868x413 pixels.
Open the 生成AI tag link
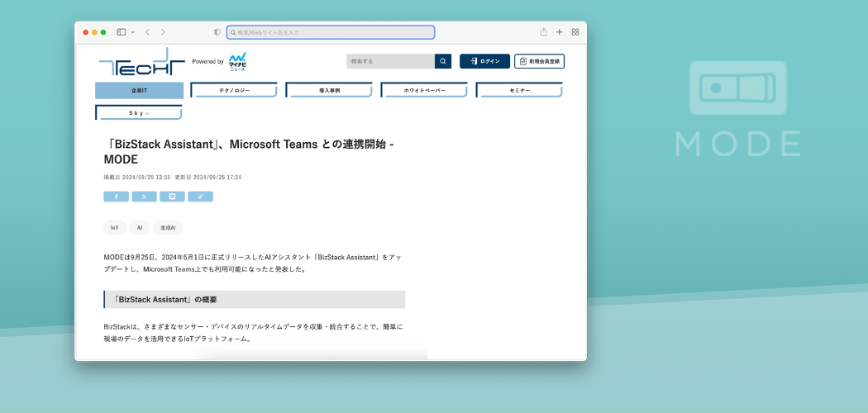point(168,227)
